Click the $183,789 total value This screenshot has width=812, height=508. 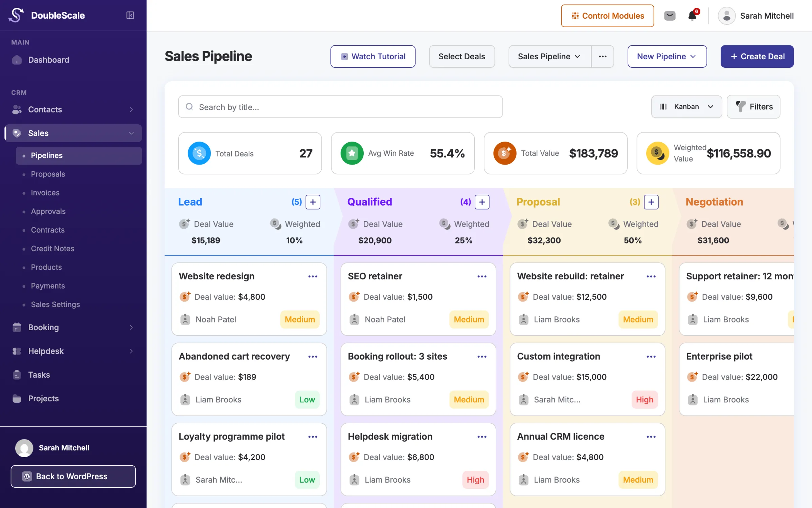point(593,153)
